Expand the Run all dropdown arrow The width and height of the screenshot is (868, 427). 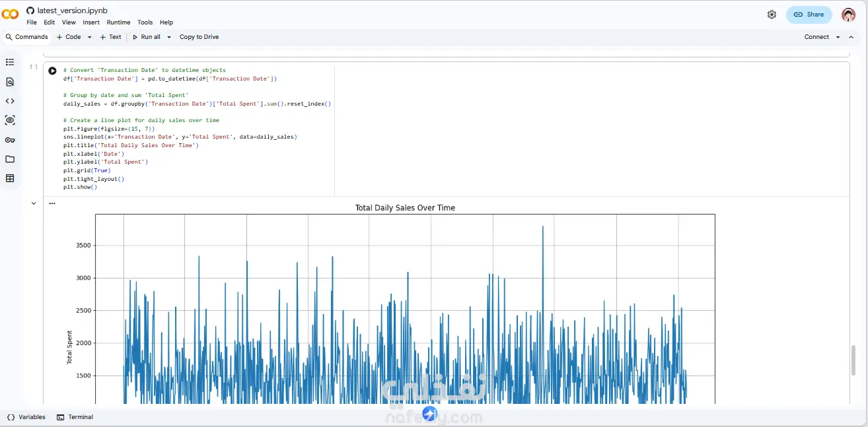coord(169,37)
